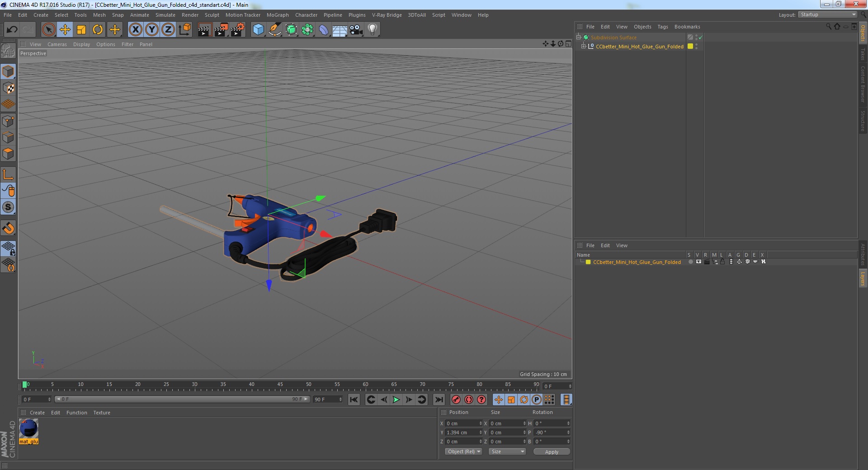The image size is (868, 470).
Task: Lock workplane icon in left toolbar
Action: click(8, 248)
